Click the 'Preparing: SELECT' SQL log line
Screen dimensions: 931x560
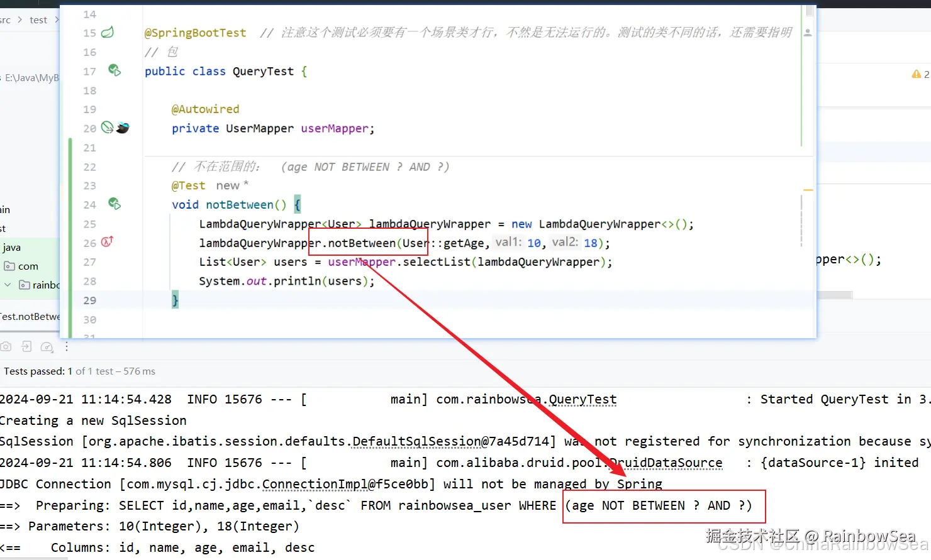[377, 505]
